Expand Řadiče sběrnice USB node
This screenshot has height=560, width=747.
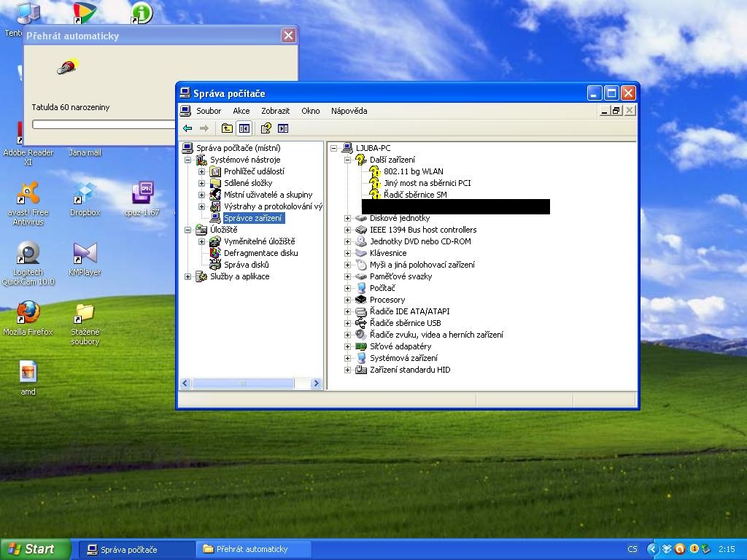(348, 323)
